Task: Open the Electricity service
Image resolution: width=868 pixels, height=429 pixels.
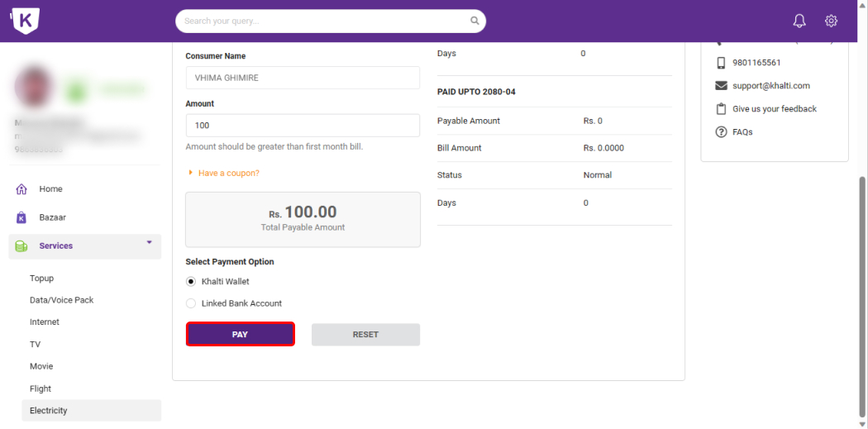Action: coord(91,411)
